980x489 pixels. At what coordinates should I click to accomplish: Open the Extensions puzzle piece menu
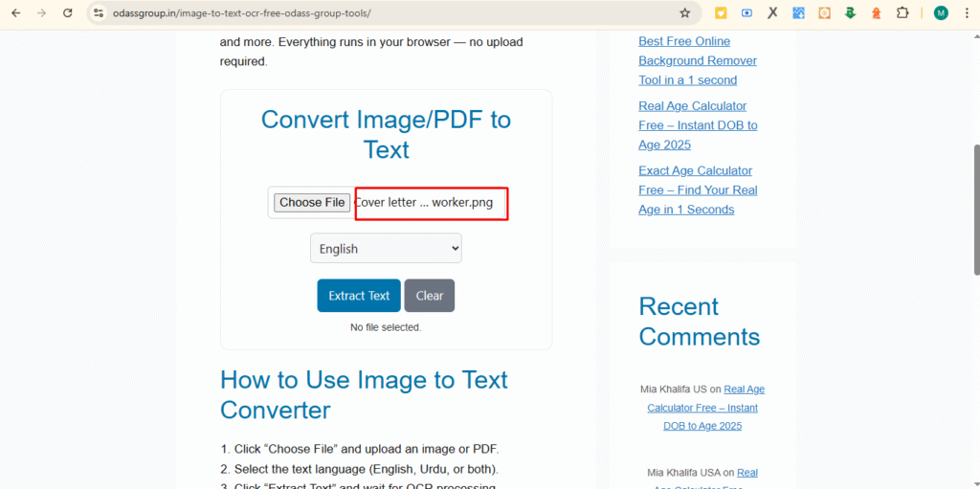click(902, 13)
